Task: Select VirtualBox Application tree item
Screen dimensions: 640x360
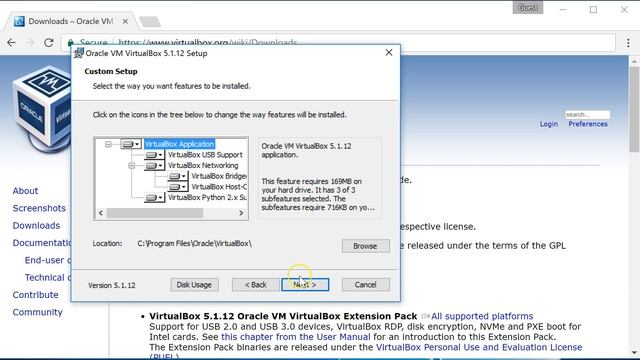Action: (179, 144)
